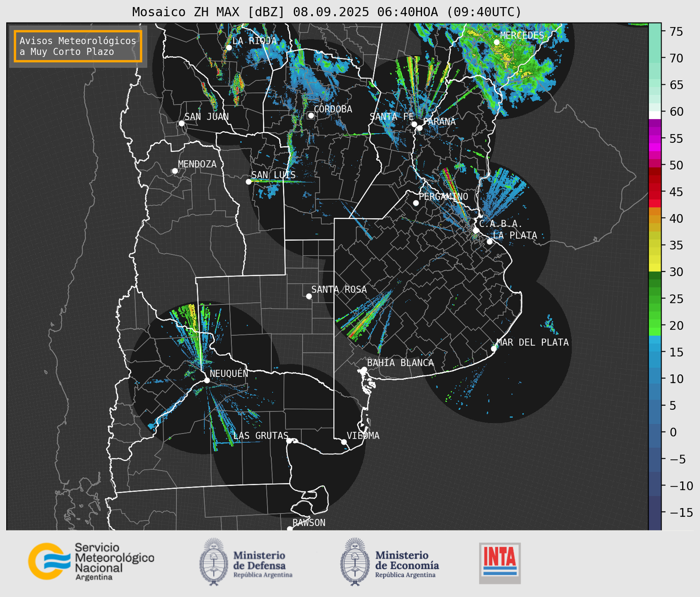The image size is (700, 597).
Task: Click the BAHÍA BLANCA label text
Action: coord(400,363)
